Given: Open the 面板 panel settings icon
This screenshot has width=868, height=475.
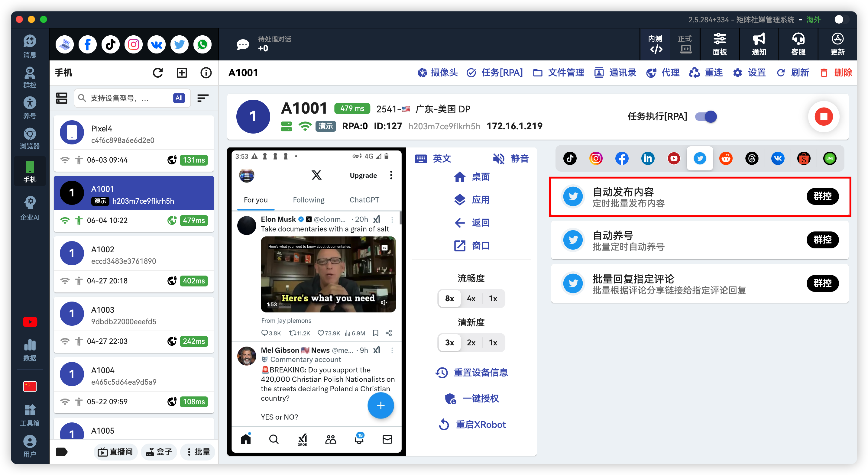Looking at the screenshot, I should click(719, 44).
